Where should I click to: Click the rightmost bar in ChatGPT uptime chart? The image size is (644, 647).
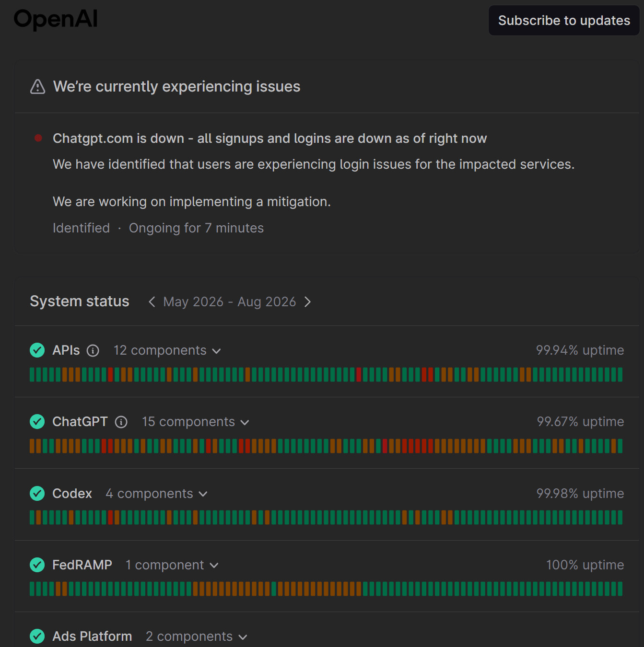click(x=620, y=446)
